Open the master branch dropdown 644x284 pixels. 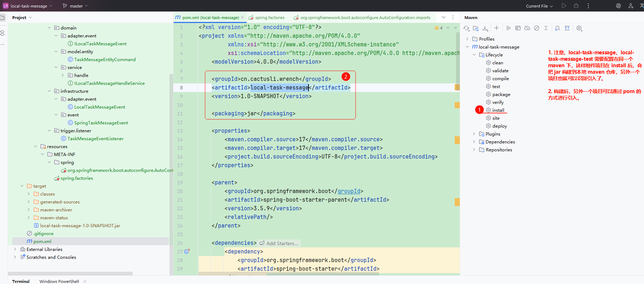pyautogui.click(x=75, y=6)
